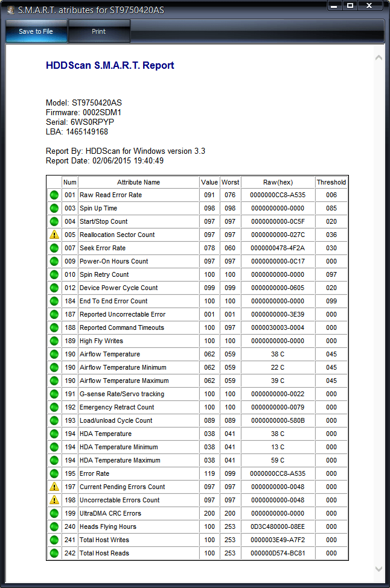Click the HDDScan S.M.A.R.T. Report heading
390x588 pixels.
[110, 65]
